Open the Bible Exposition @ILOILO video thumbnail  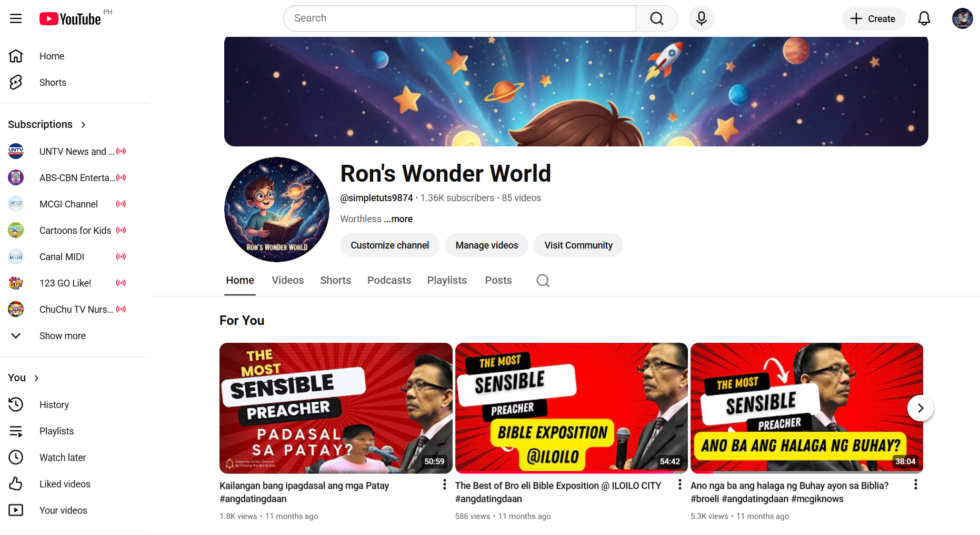(571, 408)
